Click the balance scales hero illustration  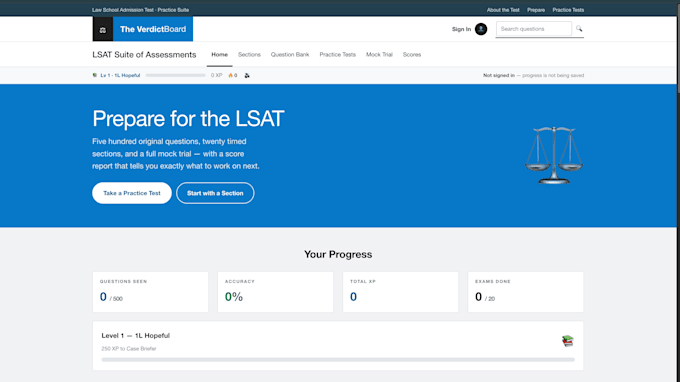[x=554, y=155]
